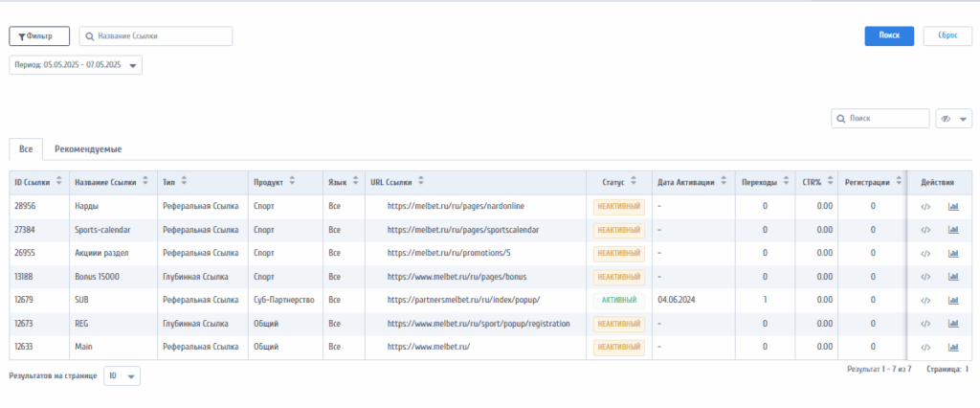View statistics chart for Main row

coord(953,347)
